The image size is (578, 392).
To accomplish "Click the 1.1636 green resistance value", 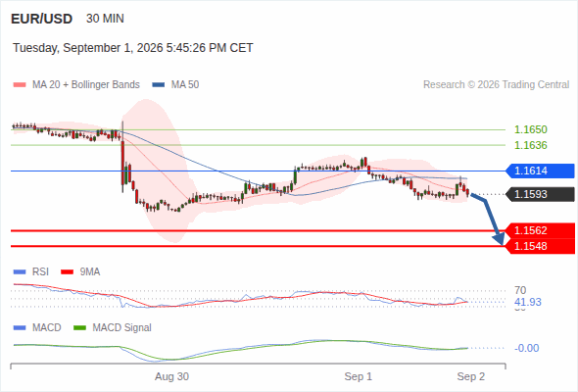I will (531, 145).
